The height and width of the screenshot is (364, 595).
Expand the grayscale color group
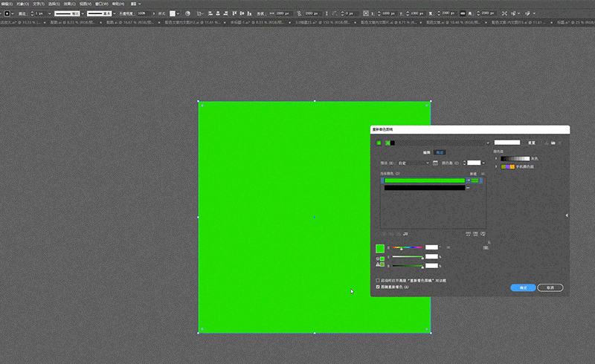point(495,158)
